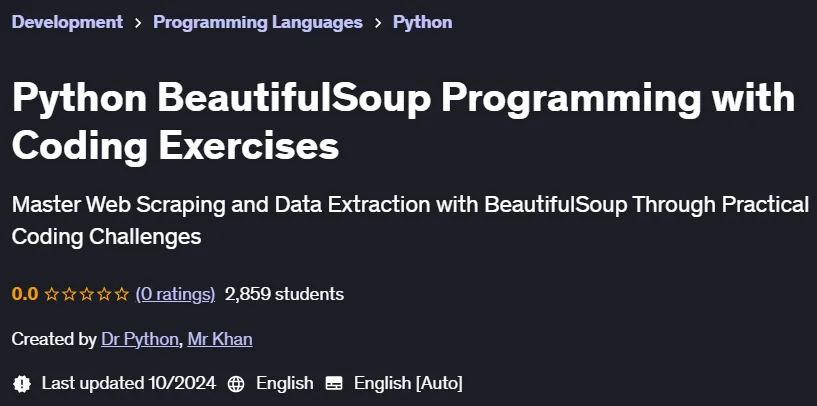Open instructor Dr Python's profile

pos(140,339)
